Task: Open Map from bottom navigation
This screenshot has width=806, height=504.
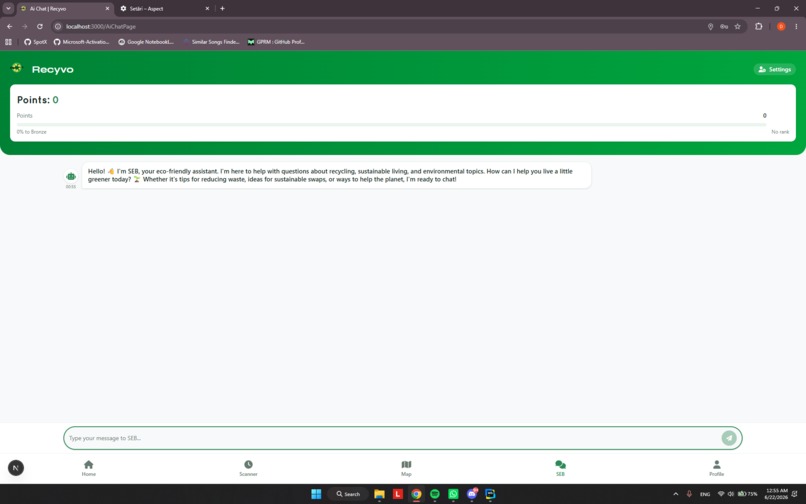Action: pos(406,468)
